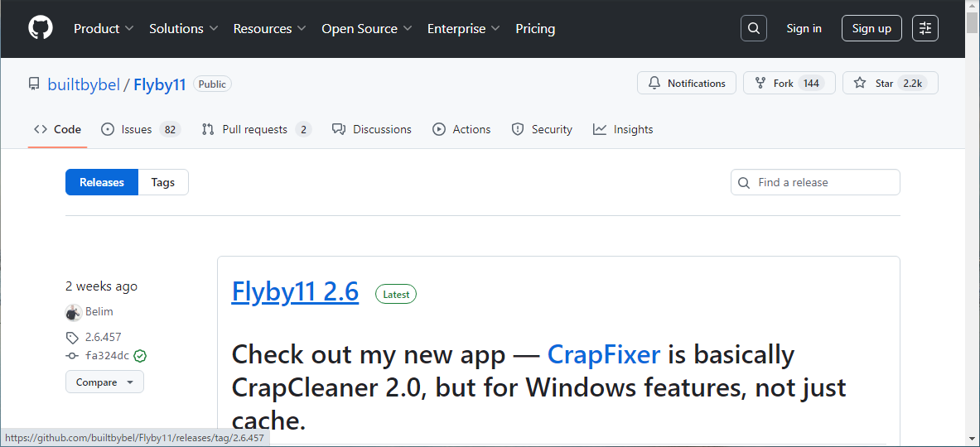Click the repository icon beside builtbybel

tap(34, 84)
